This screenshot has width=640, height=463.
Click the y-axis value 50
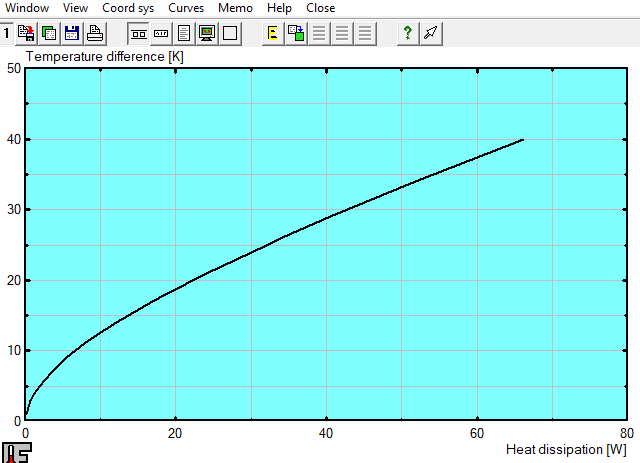pos(14,68)
